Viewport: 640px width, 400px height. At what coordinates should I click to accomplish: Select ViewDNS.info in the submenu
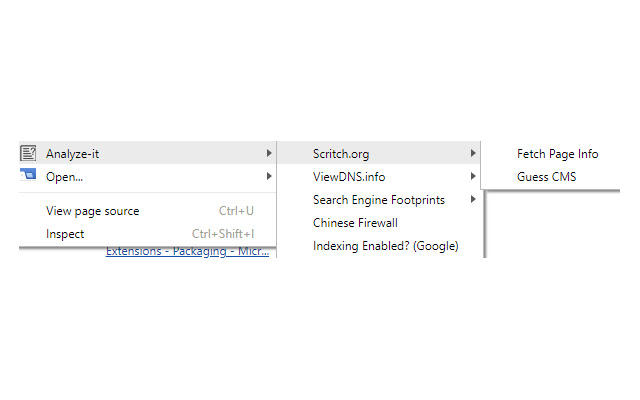point(379,176)
